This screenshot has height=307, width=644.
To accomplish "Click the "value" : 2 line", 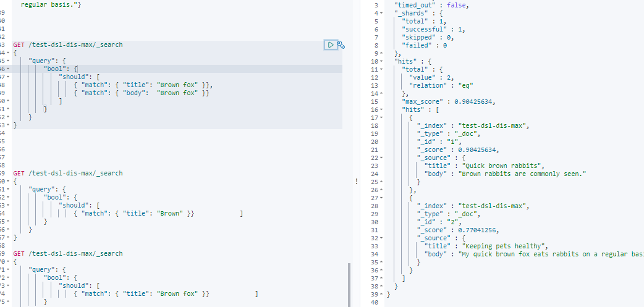I will point(431,78).
